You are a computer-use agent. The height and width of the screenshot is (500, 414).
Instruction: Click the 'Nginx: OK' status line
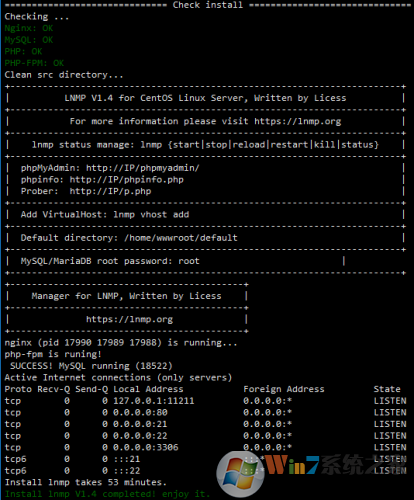coord(29,28)
